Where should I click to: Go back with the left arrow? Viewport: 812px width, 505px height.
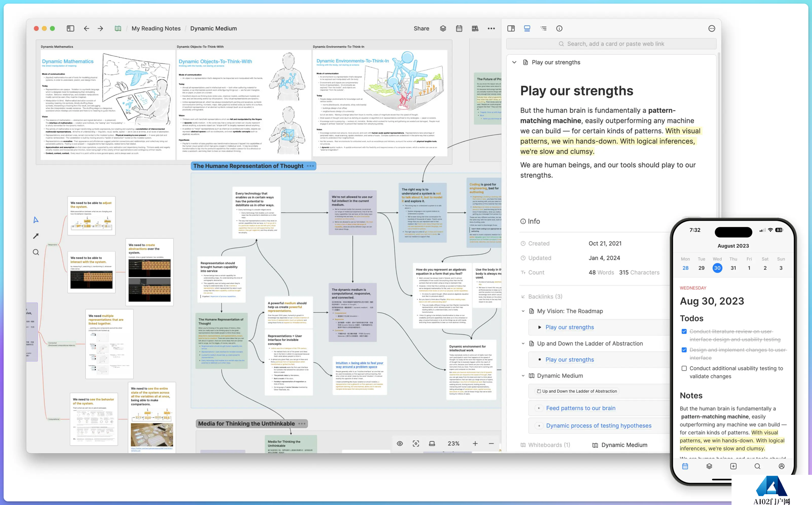point(86,29)
